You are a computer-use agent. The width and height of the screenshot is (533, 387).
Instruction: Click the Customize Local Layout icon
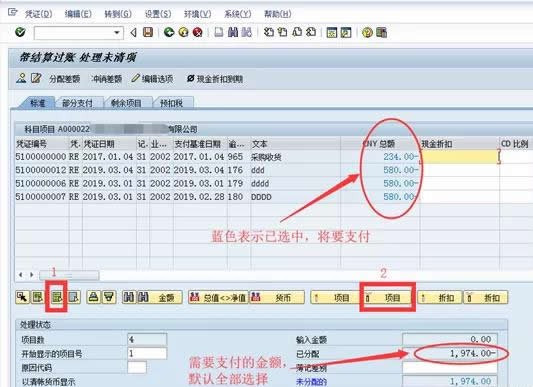click(x=381, y=33)
